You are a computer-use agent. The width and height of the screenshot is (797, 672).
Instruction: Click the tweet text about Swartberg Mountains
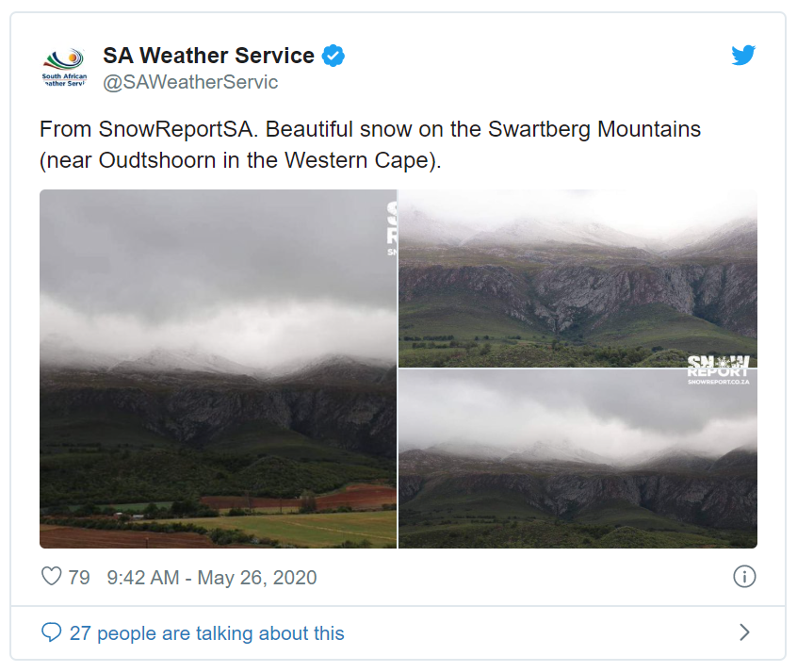[x=370, y=144]
